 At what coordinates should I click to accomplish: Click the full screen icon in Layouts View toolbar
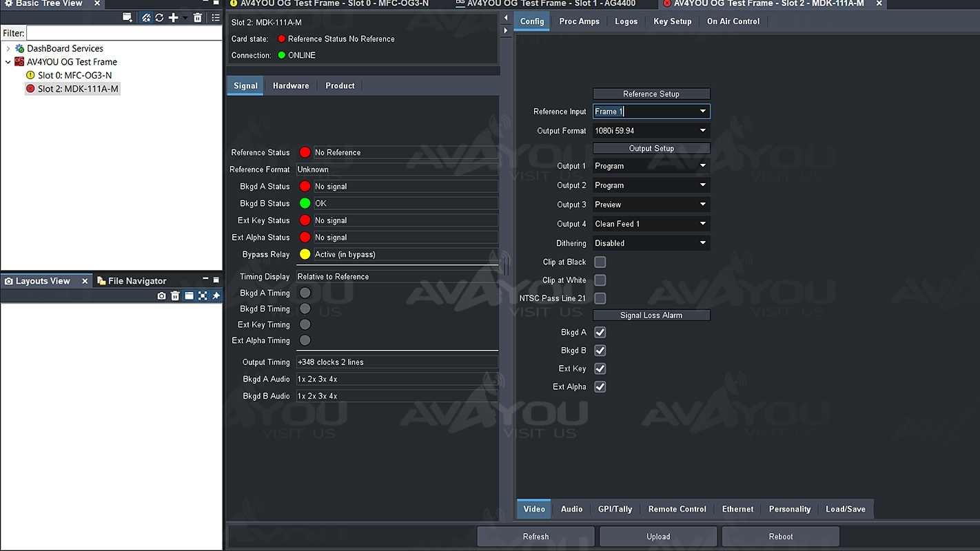[203, 295]
